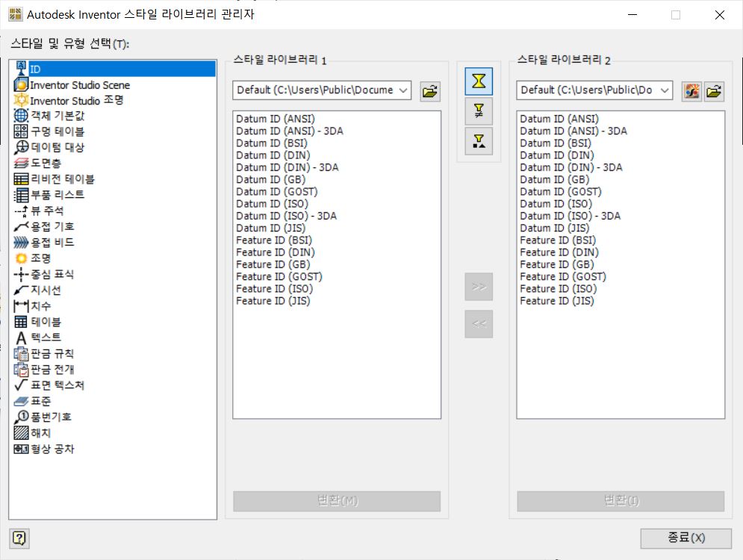Image resolution: width=743 pixels, height=560 pixels.
Task: Close the style library manager window
Action: pyautogui.click(x=719, y=15)
